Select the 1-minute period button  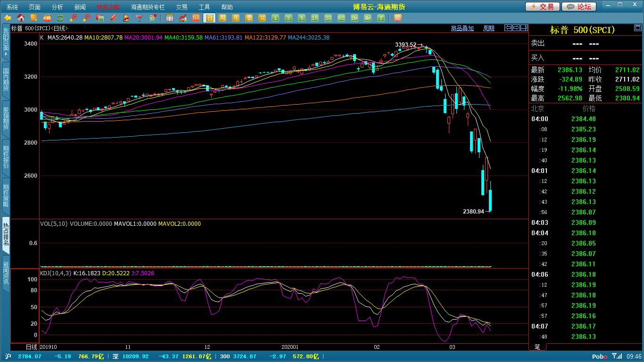click(275, 18)
